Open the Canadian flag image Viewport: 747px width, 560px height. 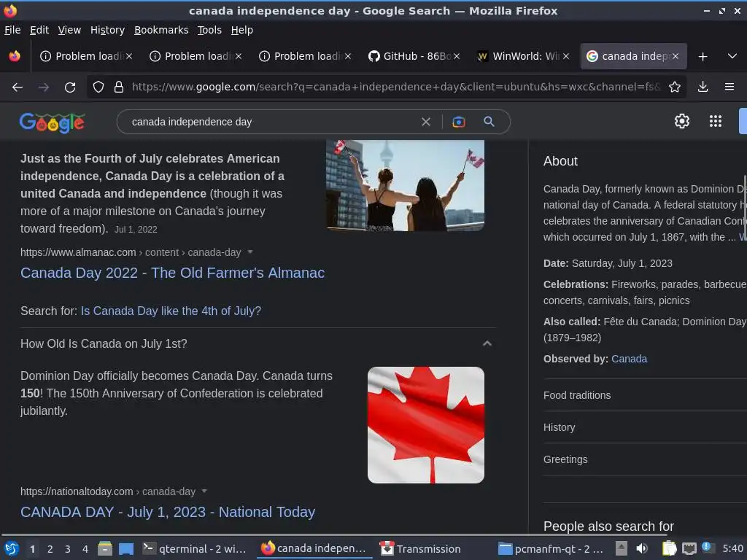(x=426, y=425)
